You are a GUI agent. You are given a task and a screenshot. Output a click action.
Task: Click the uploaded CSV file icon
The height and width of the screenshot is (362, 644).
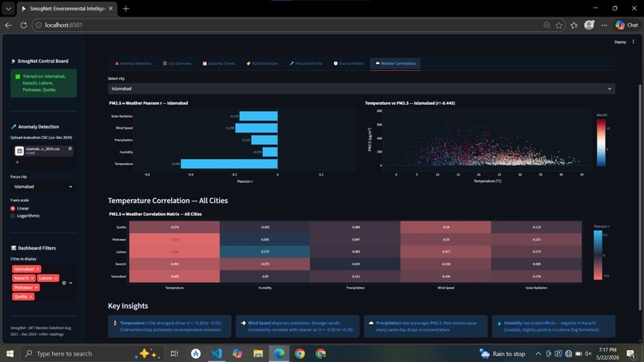click(19, 151)
